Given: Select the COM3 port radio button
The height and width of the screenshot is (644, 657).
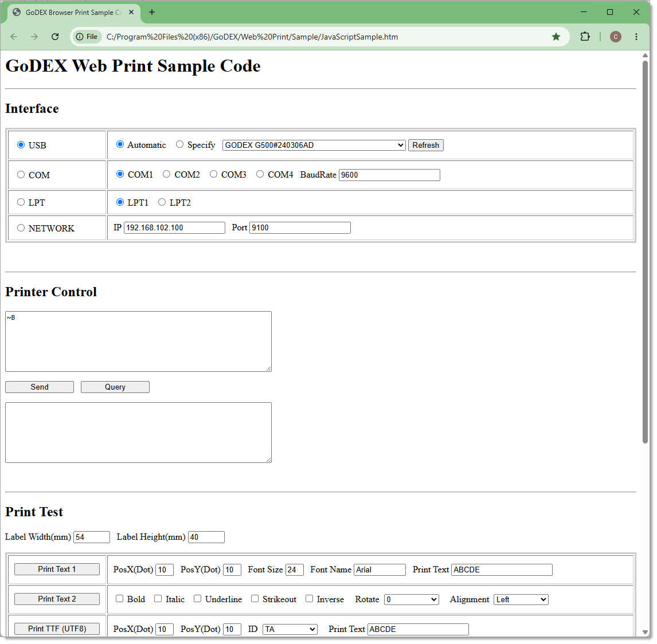Looking at the screenshot, I should coord(213,174).
